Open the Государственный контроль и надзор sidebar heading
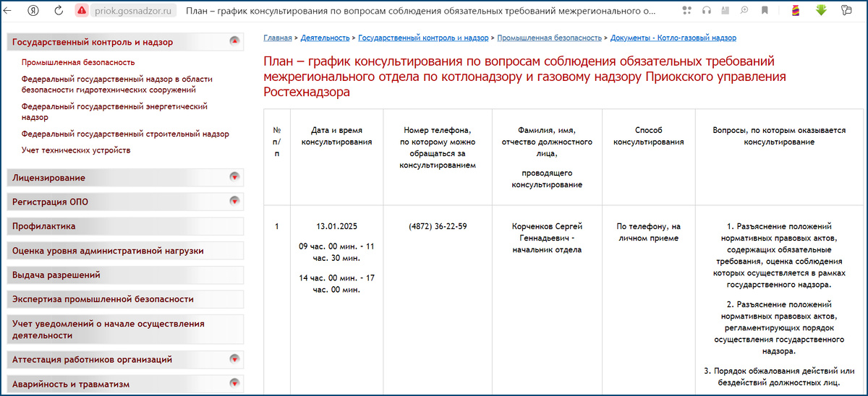 point(93,42)
